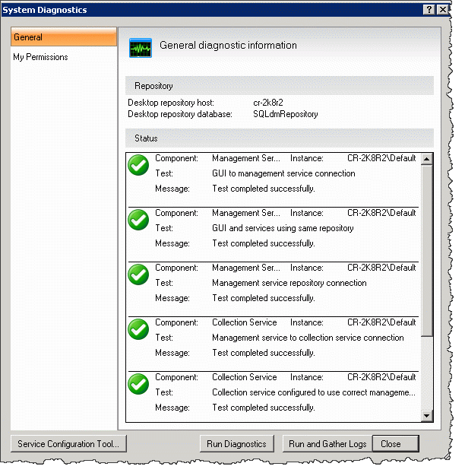Screen dimensions: 465x476
Task: Click the general diagnostic heartbeat monitor icon
Action: point(141,48)
